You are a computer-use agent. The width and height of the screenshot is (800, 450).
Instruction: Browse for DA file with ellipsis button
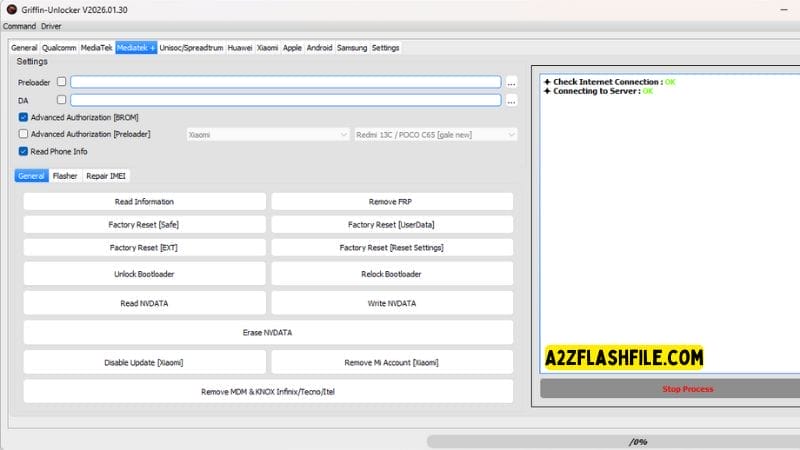click(x=511, y=101)
